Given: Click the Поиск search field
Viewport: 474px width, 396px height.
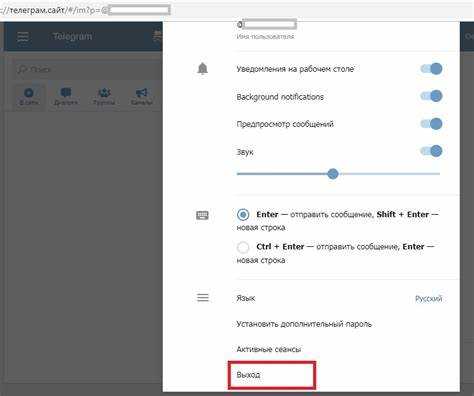Looking at the screenshot, I should [87, 69].
